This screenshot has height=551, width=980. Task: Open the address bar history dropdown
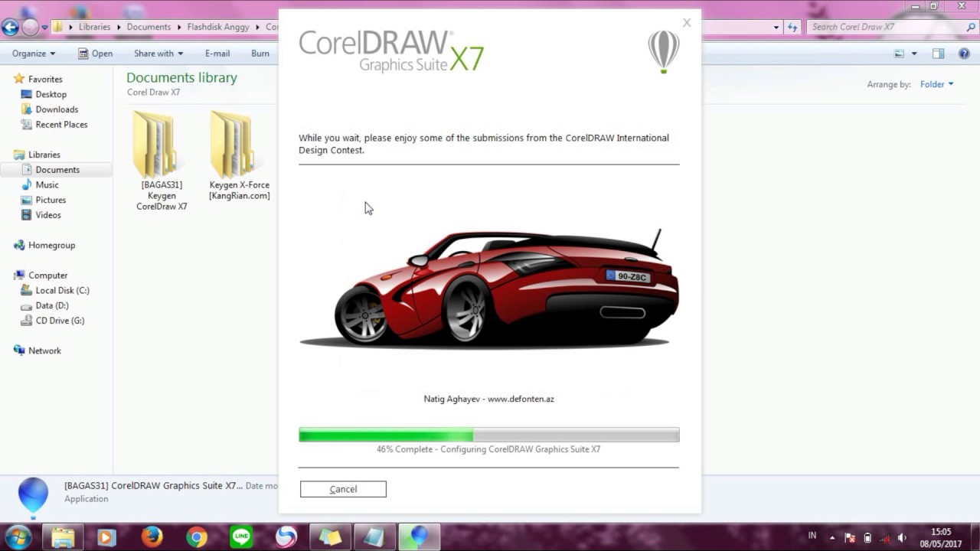[x=776, y=28]
